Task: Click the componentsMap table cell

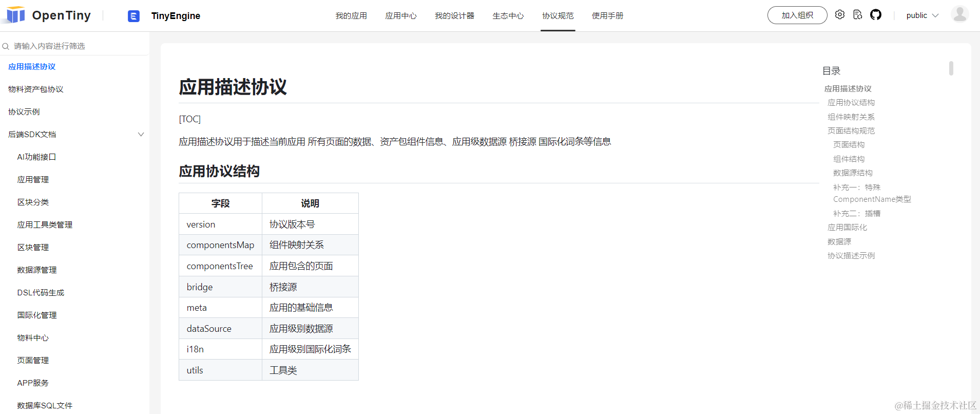Action: click(220, 245)
